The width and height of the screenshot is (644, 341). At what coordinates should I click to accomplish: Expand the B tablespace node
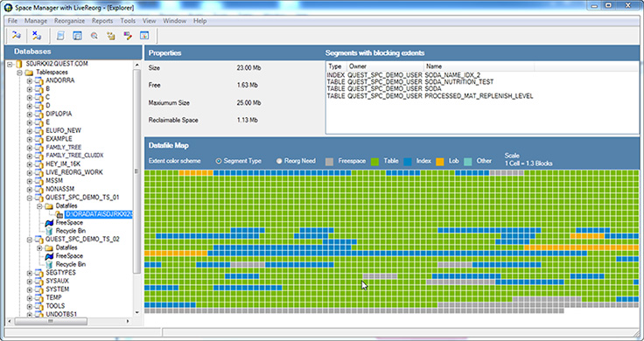click(30, 89)
